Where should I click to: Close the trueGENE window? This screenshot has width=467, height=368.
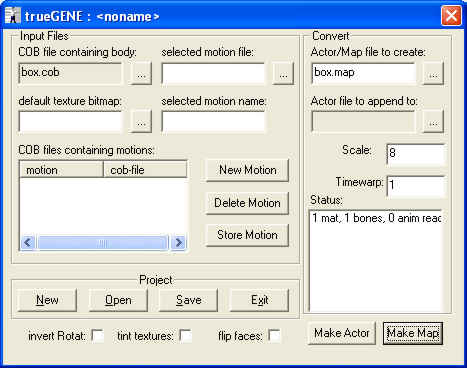click(x=451, y=16)
